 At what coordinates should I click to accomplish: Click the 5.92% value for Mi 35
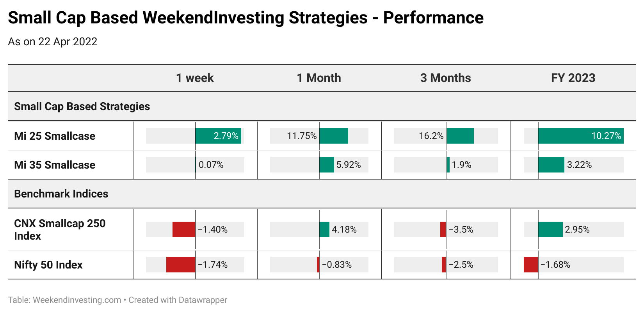(x=349, y=165)
